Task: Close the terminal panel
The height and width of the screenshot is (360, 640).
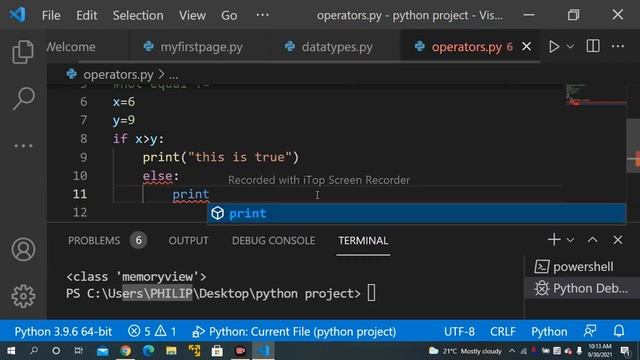Action: pos(618,240)
